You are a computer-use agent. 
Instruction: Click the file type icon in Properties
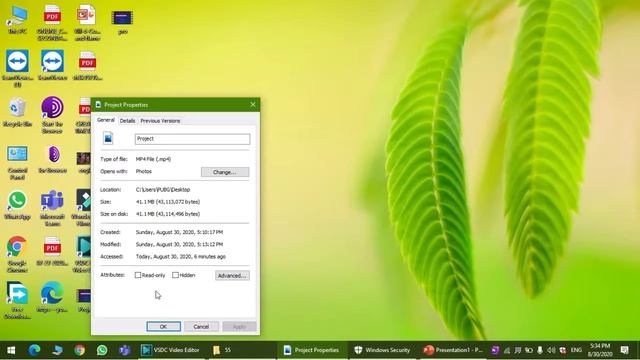tap(108, 138)
